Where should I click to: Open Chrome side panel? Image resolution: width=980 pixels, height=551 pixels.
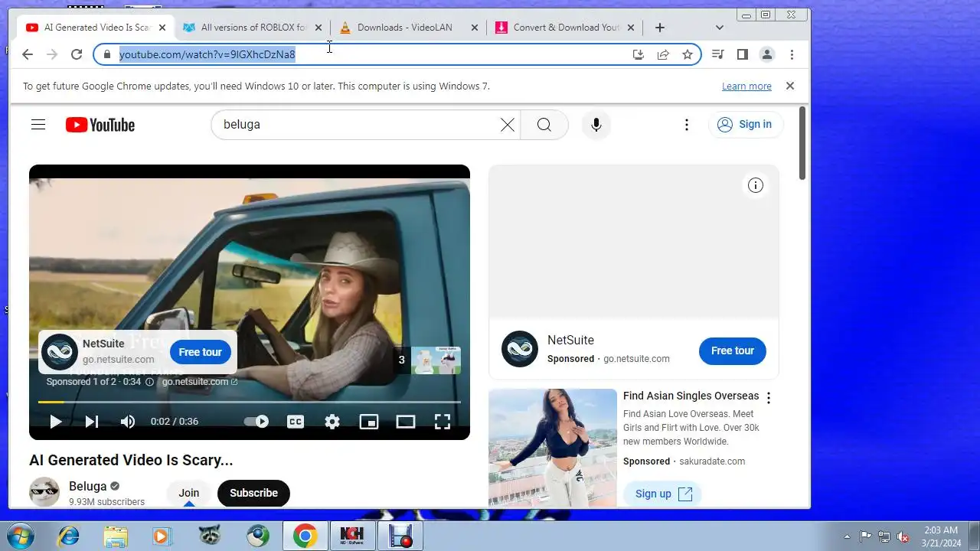point(742,54)
